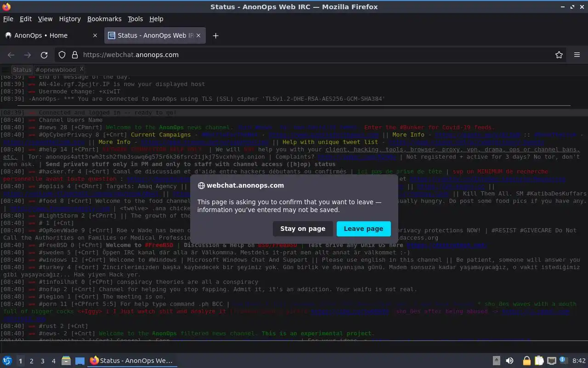Viewport: 588px width, 368px height.
Task: Switch to the #opnewblood channel tab
Action: point(56,70)
